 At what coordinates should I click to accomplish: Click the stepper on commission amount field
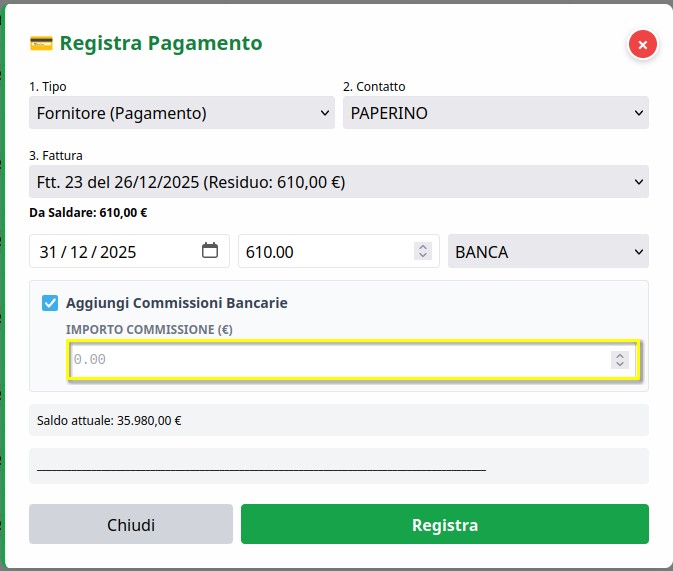[620, 360]
